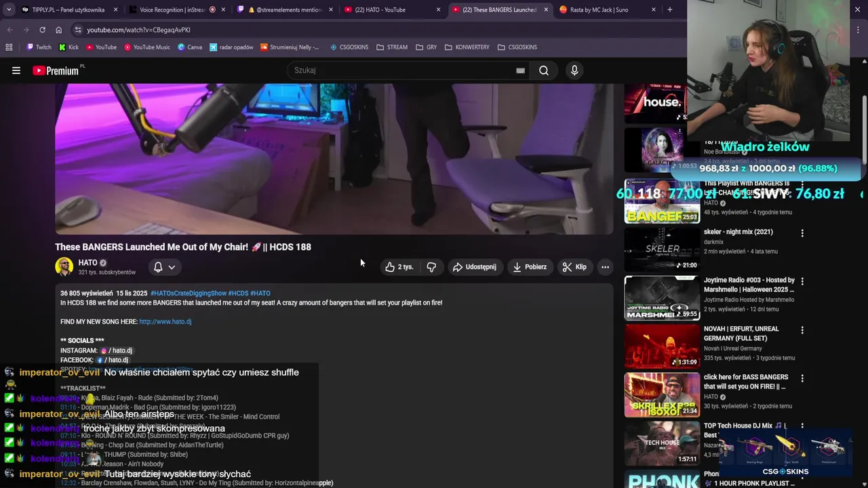The height and width of the screenshot is (488, 868).
Task: Open BASS BANGERS video options menu
Action: tap(802, 378)
